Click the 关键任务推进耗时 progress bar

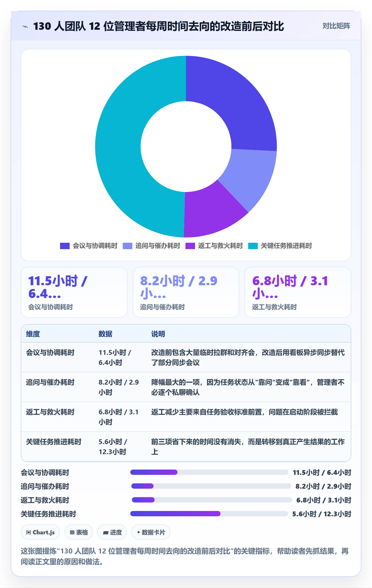tap(209, 514)
